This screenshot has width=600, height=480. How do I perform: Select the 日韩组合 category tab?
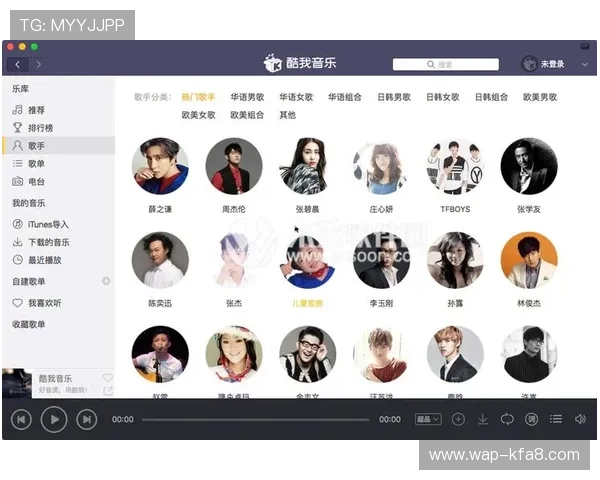click(x=491, y=97)
